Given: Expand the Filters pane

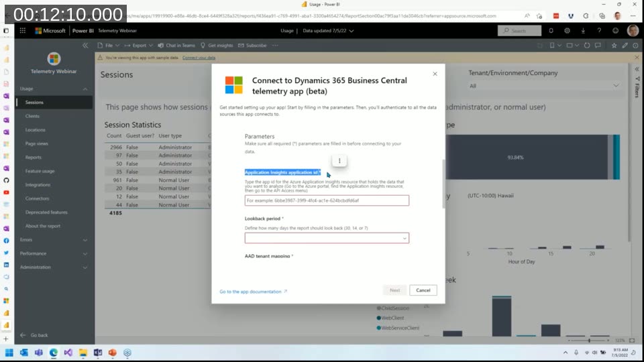Looking at the screenshot, I should click(x=637, y=69).
